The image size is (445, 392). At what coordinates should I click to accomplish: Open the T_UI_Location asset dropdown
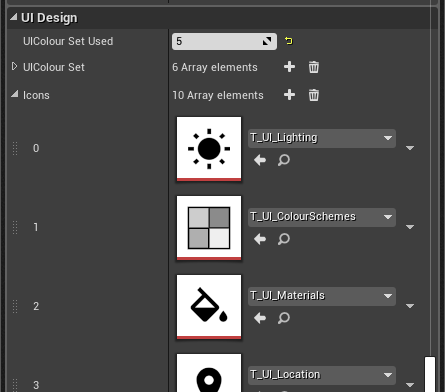tap(322, 375)
